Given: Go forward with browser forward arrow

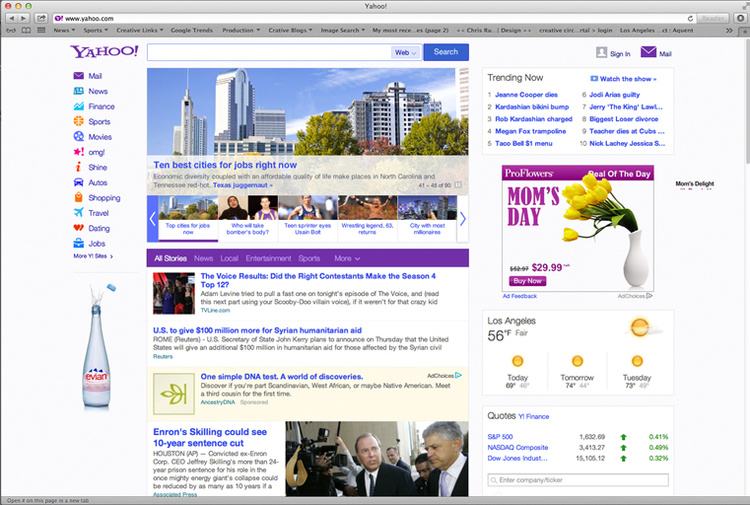Looking at the screenshot, I should click(x=24, y=18).
